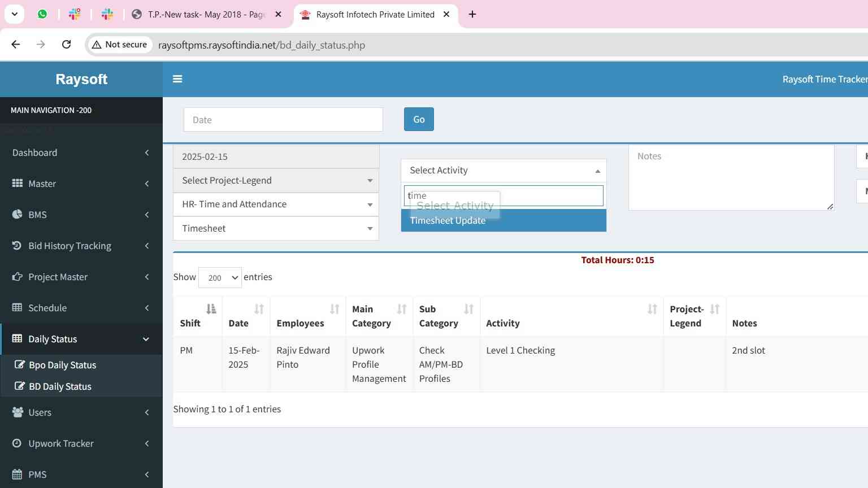Click the BD Daily Status edit icon
The image size is (868, 488).
pos(20,386)
